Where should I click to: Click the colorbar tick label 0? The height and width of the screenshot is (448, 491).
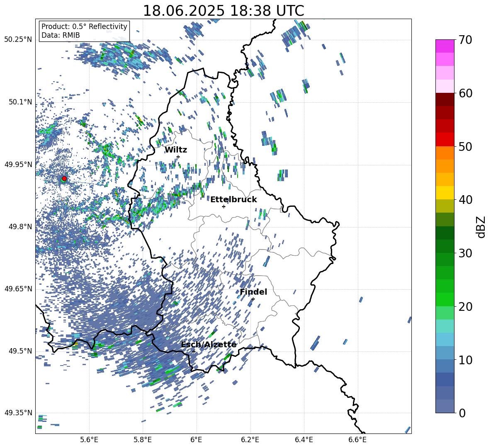click(462, 413)
